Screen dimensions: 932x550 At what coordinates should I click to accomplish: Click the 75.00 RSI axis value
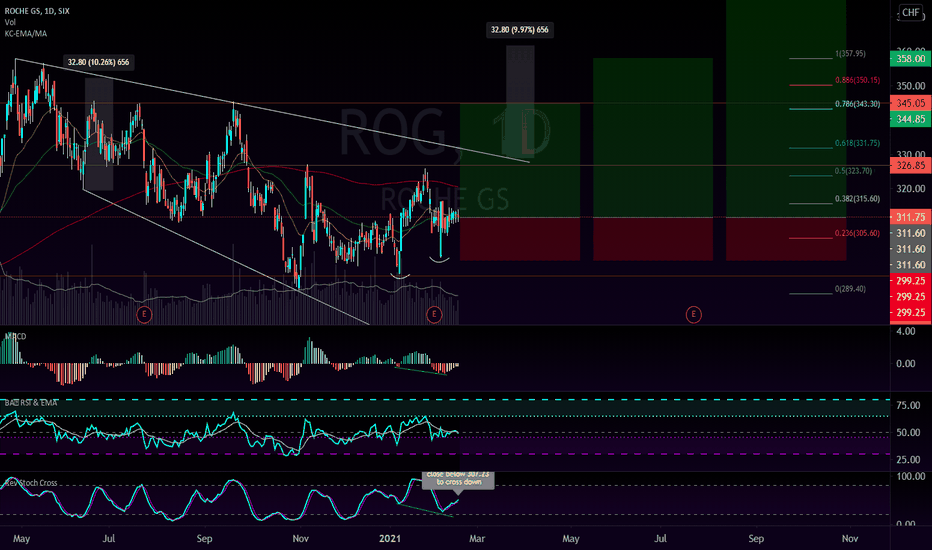[908, 405]
